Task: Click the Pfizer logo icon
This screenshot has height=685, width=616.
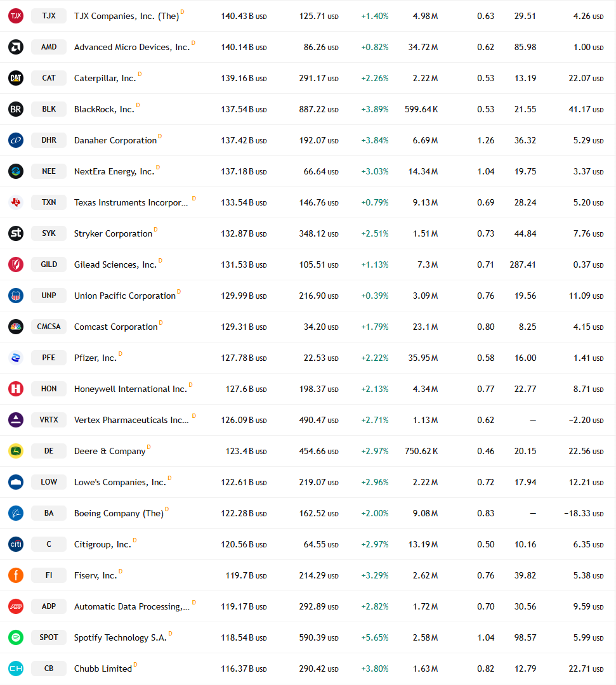Action: [16, 357]
